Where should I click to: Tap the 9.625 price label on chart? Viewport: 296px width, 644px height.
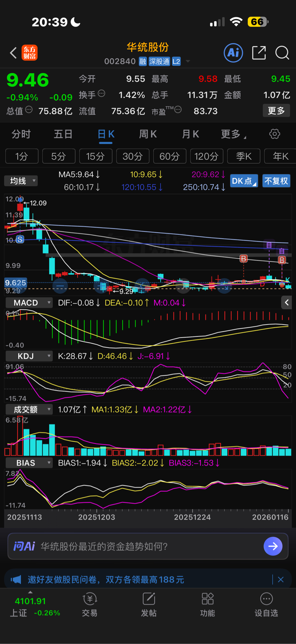click(x=15, y=282)
